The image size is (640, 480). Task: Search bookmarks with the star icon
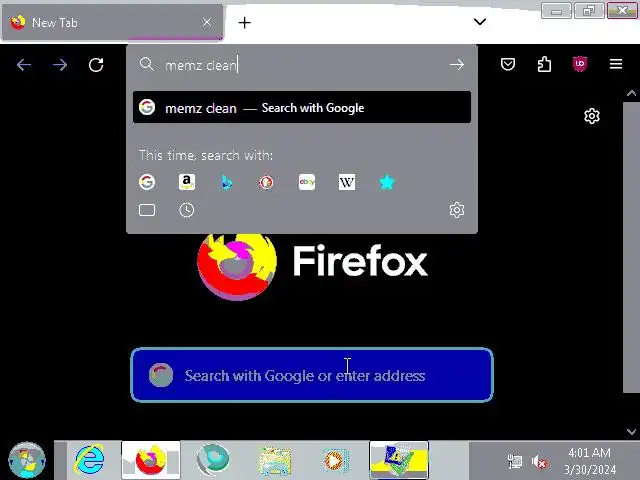pos(387,182)
